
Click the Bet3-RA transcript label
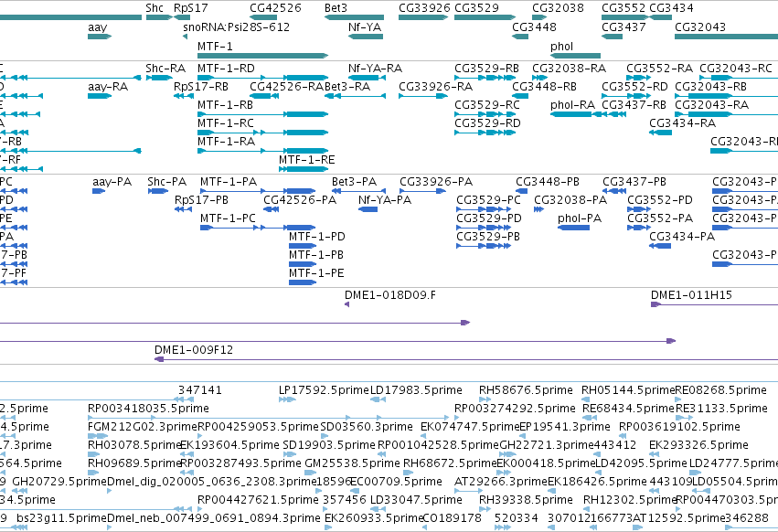(x=347, y=86)
